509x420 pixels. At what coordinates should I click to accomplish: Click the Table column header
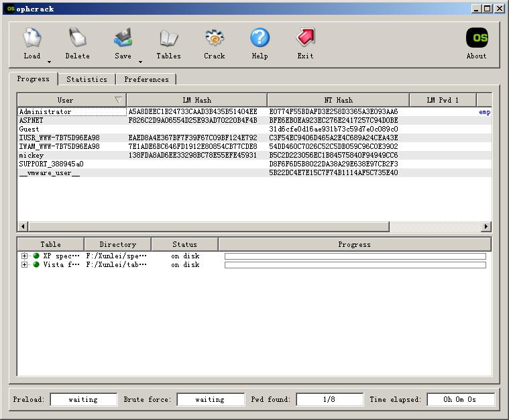point(51,244)
